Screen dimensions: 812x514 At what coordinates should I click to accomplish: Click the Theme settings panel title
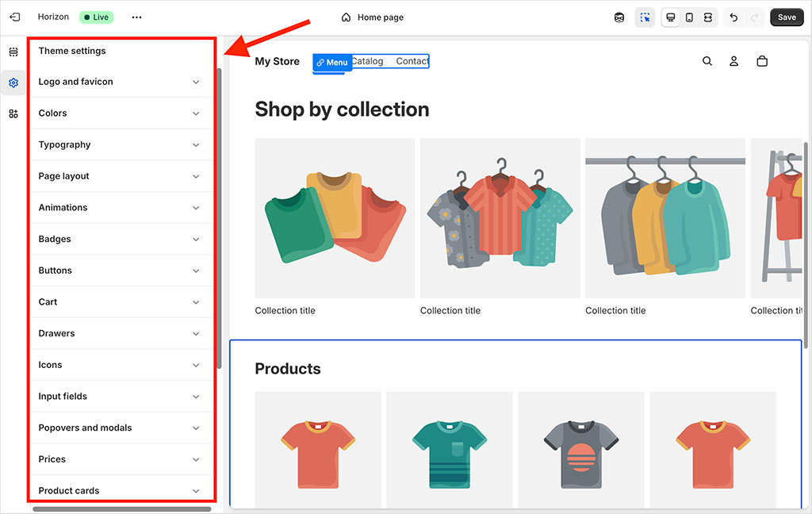click(x=72, y=51)
